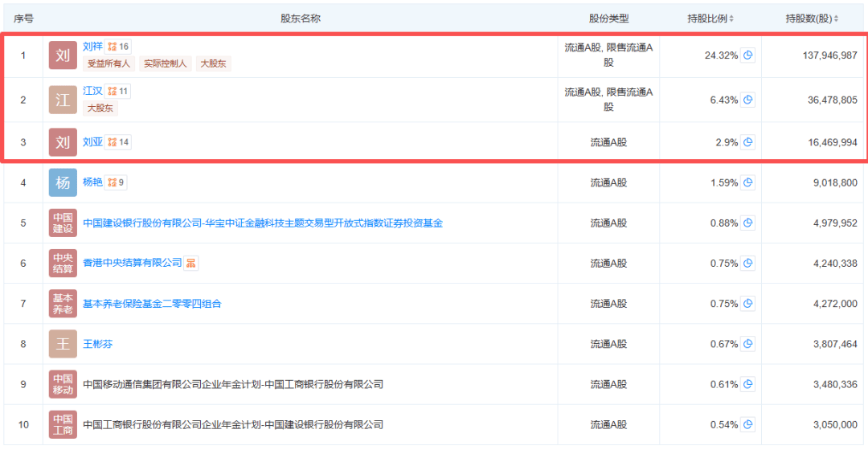Sort by 持股数(股) column arrows
Image resolution: width=868 pixels, height=450 pixels.
[x=836, y=18]
